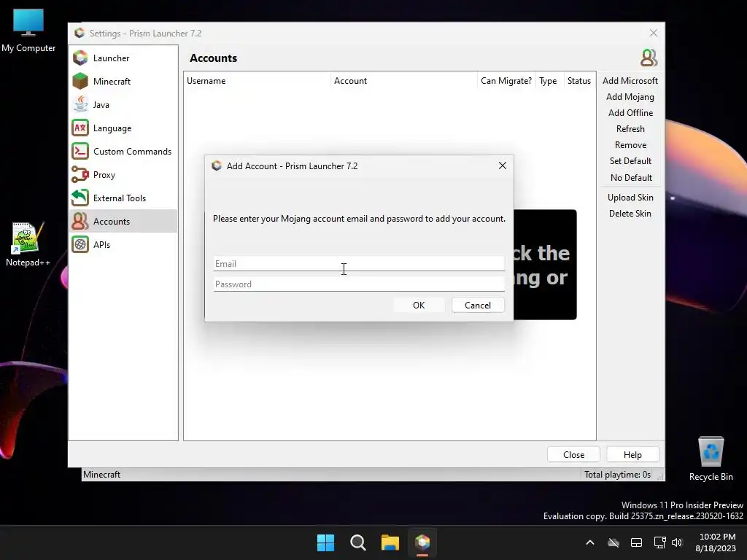The width and height of the screenshot is (747, 560).
Task: Select the Proxy settings icon
Action: click(x=80, y=174)
